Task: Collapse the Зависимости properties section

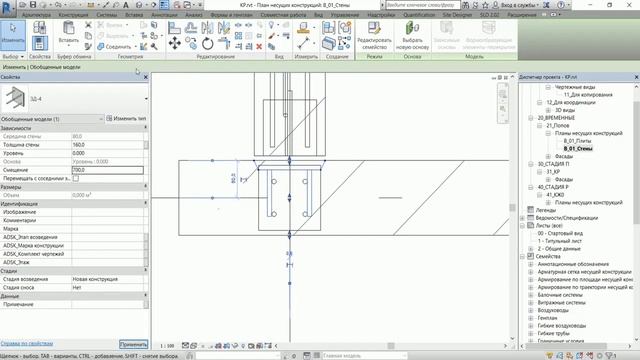Action: pyautogui.click(x=146, y=128)
